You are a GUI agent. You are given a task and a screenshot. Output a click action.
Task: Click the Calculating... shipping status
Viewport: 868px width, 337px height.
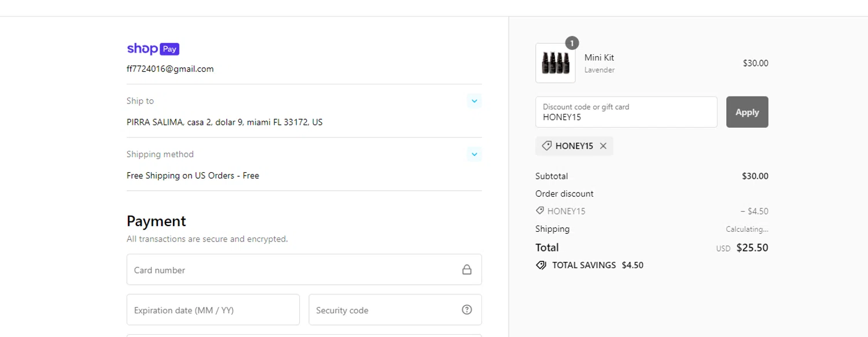tap(747, 229)
